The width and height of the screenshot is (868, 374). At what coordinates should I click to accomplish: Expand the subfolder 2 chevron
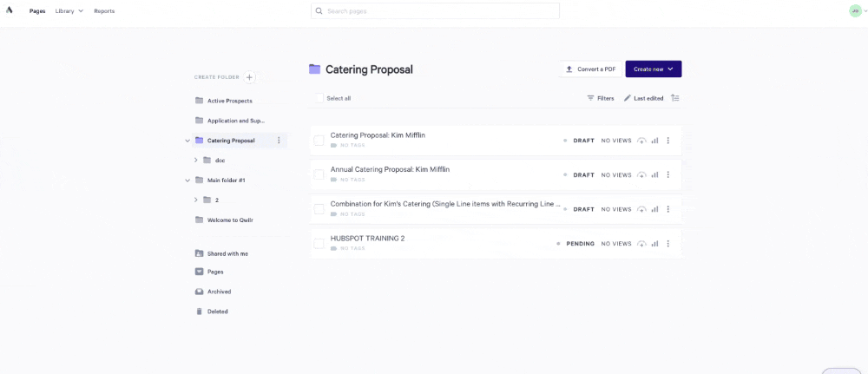196,200
